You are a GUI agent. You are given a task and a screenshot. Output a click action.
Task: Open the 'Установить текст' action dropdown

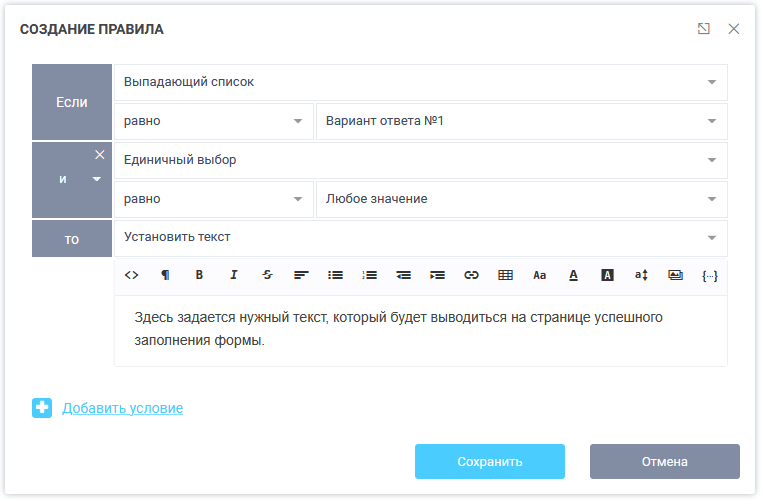click(421, 238)
